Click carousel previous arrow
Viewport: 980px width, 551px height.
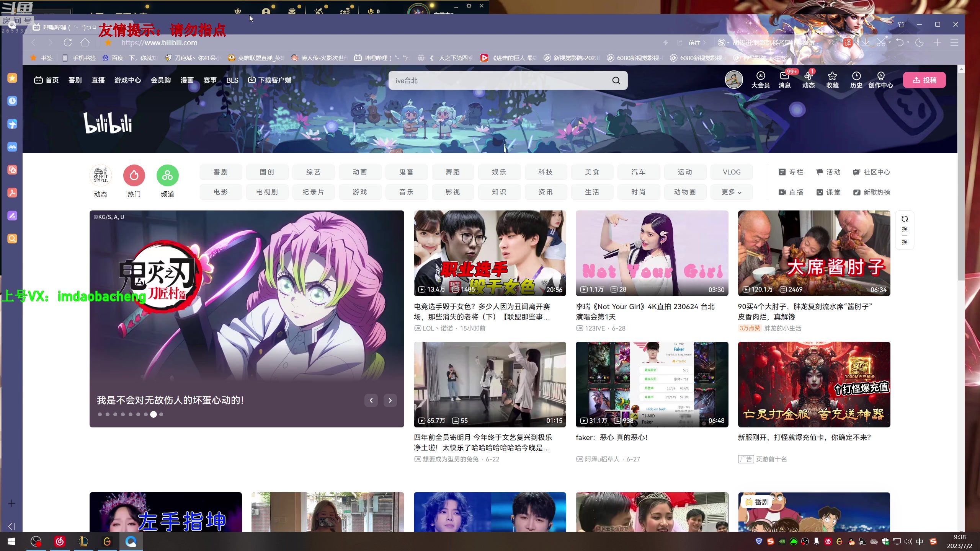[371, 401]
